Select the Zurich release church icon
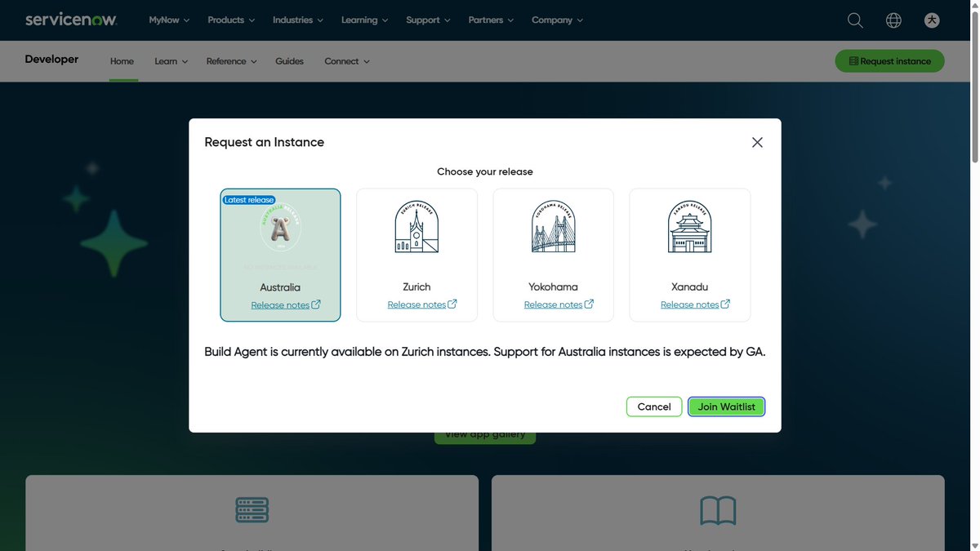 tap(416, 227)
